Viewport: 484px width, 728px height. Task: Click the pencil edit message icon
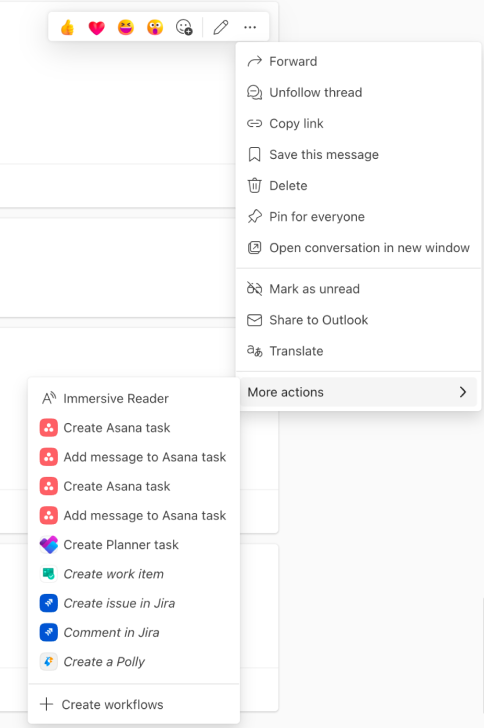pos(221,28)
